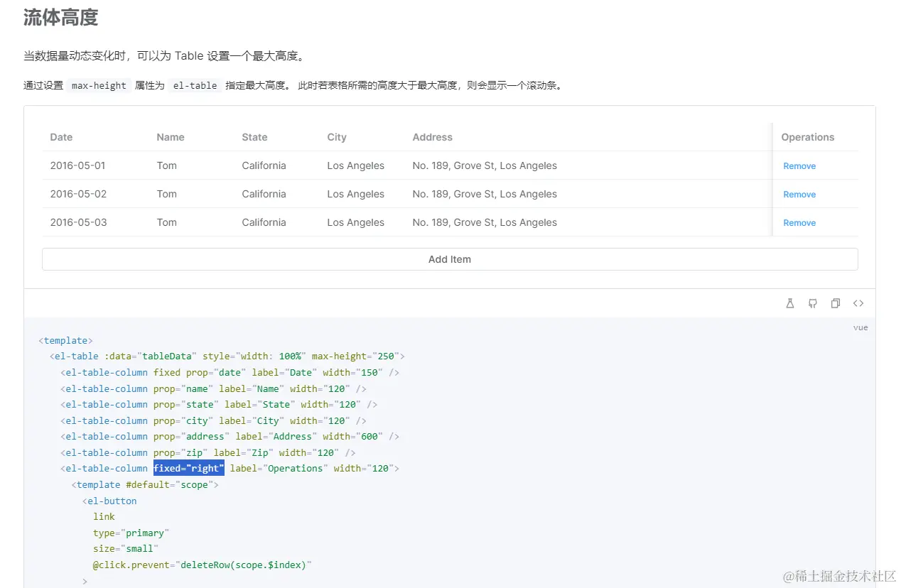901x588 pixels.
Task: Click the vue language label
Action: click(x=860, y=327)
